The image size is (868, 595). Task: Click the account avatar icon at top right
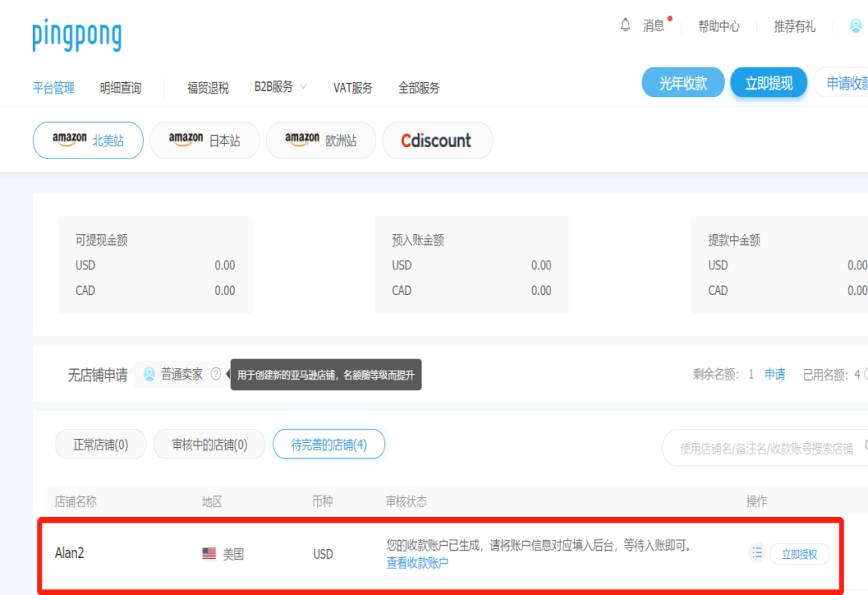coord(855,26)
